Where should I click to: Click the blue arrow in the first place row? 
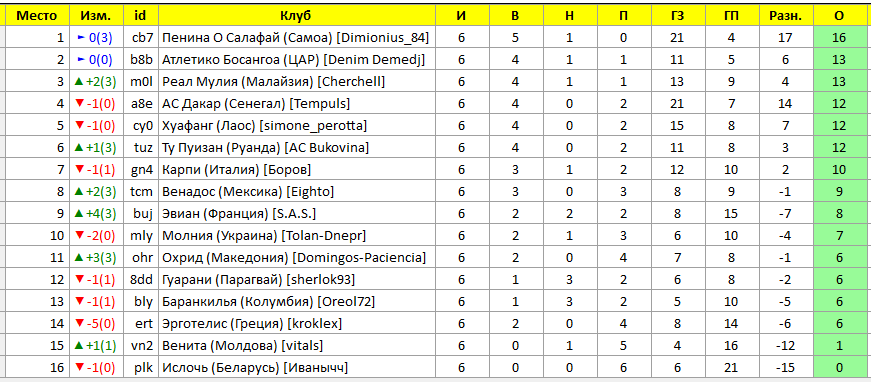pyautogui.click(x=82, y=38)
